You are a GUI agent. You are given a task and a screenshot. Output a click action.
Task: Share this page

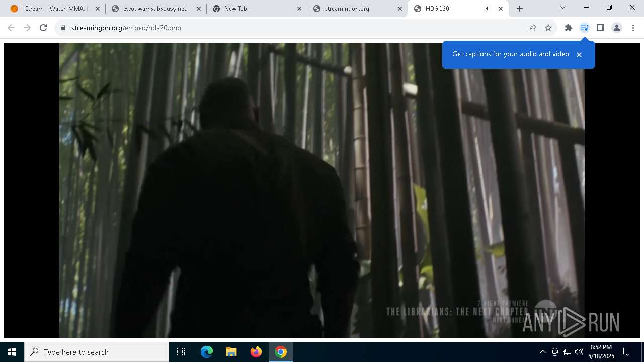pos(532,28)
